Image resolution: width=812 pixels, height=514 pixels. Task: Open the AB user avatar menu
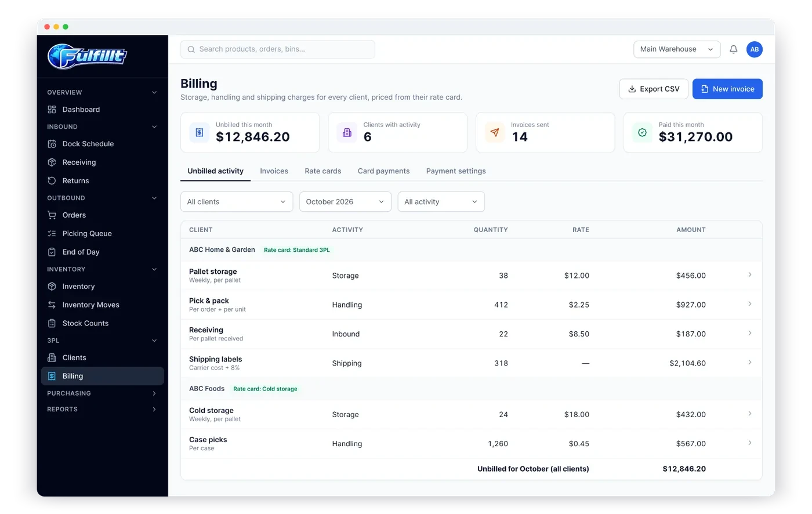[x=754, y=49]
